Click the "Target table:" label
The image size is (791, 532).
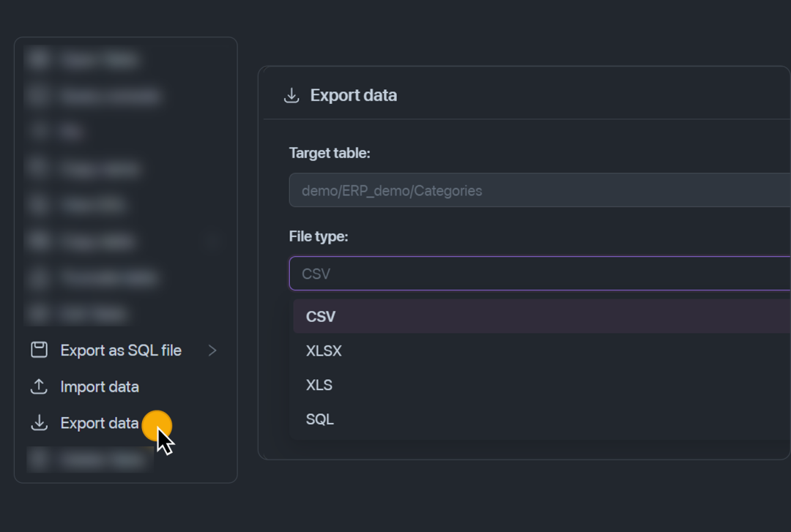pyautogui.click(x=330, y=153)
